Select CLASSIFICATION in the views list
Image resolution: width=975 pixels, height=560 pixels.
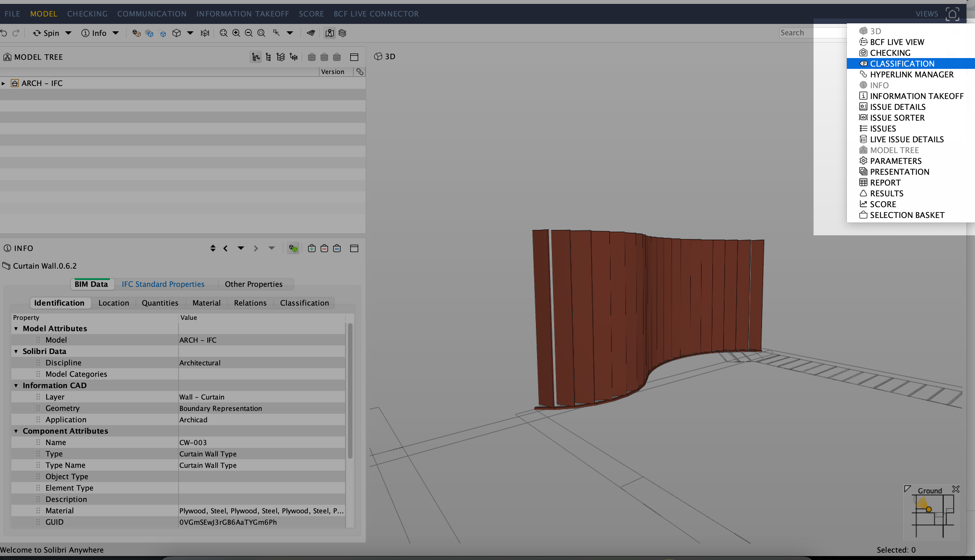(x=902, y=63)
